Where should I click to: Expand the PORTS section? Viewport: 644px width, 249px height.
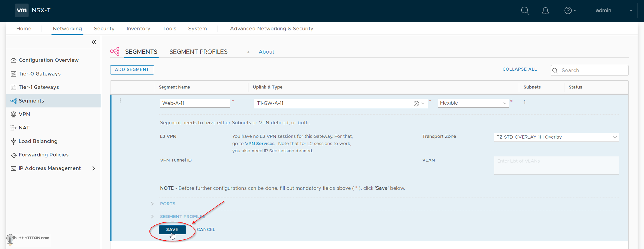pyautogui.click(x=152, y=204)
